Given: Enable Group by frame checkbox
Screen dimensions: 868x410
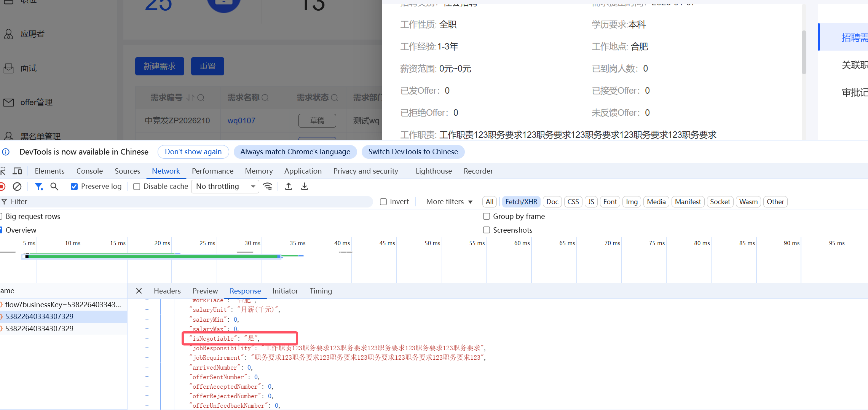Looking at the screenshot, I should pyautogui.click(x=487, y=216).
